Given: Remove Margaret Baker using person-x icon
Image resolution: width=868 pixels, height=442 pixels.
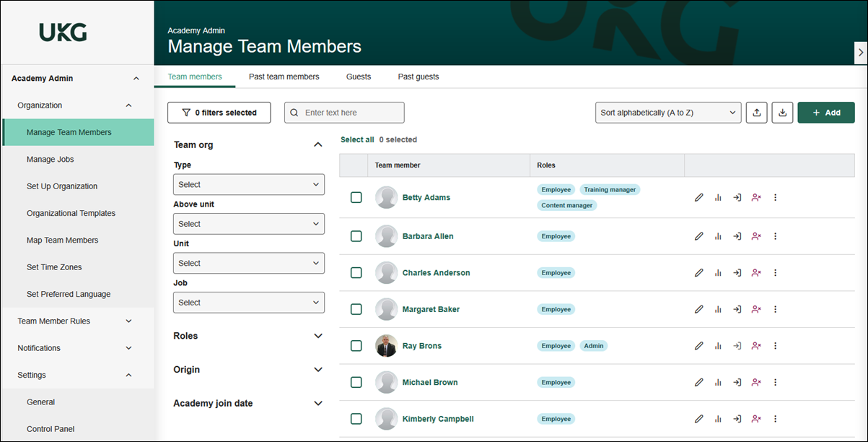Looking at the screenshot, I should (x=756, y=309).
